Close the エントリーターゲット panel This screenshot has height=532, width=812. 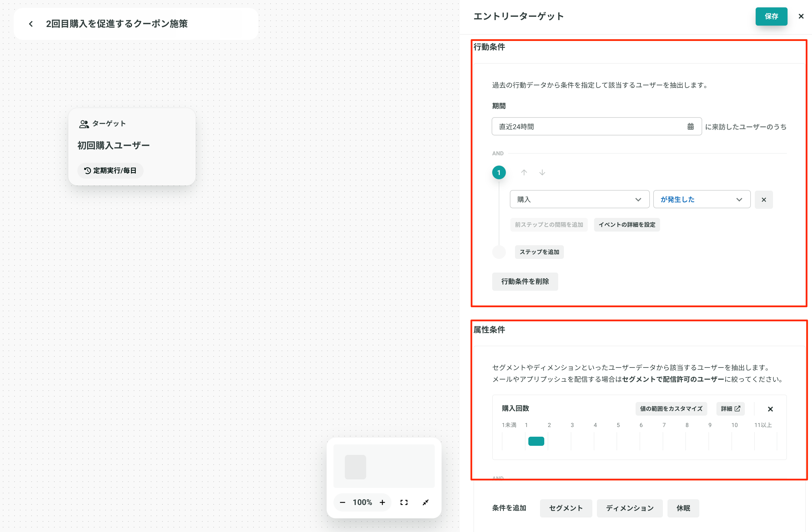coord(801,17)
